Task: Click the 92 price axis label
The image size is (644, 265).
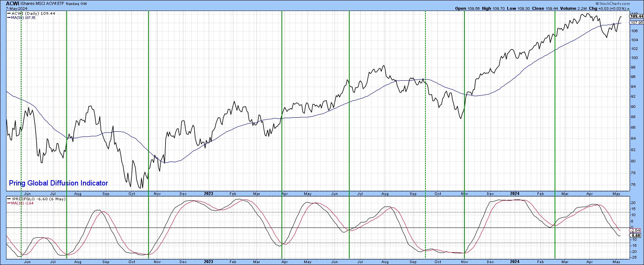Action: point(633,97)
